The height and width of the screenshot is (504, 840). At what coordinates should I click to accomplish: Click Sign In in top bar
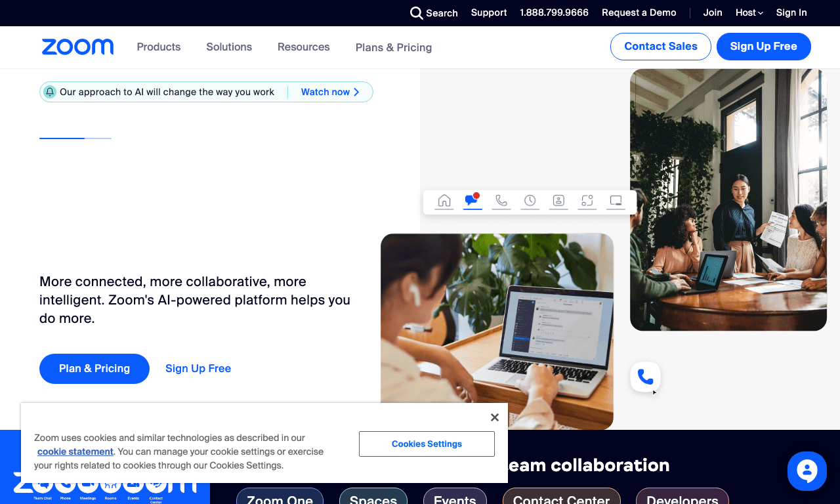pos(791,12)
